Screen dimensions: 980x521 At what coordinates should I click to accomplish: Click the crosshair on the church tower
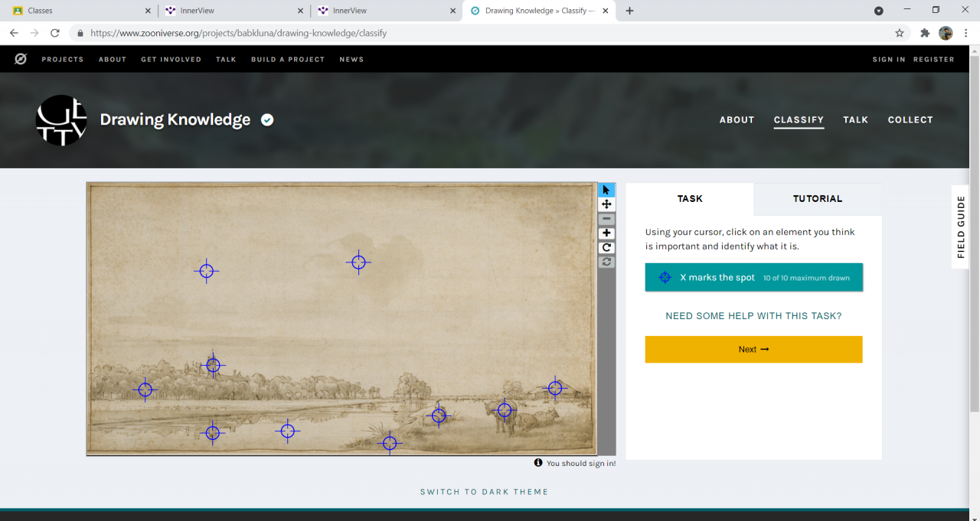tap(213, 366)
